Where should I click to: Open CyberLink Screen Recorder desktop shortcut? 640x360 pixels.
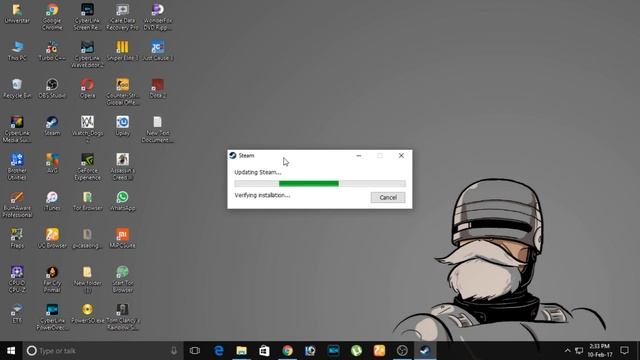click(x=87, y=16)
